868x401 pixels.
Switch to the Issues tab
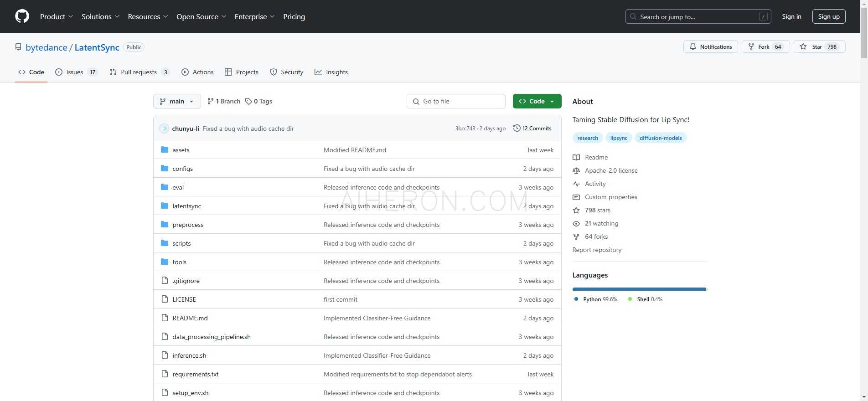tap(76, 72)
